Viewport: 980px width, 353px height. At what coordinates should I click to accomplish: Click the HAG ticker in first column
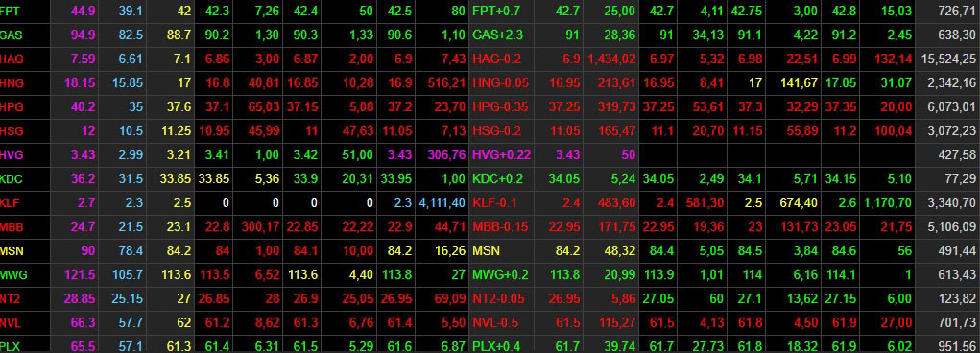pyautogui.click(x=12, y=59)
